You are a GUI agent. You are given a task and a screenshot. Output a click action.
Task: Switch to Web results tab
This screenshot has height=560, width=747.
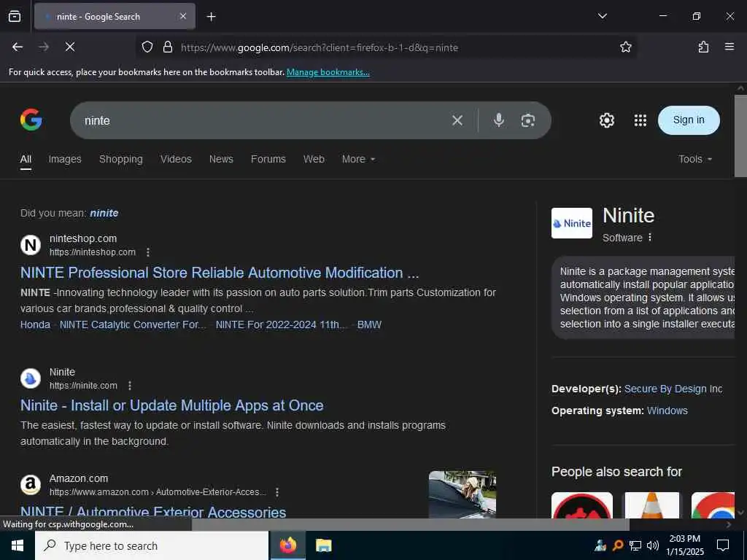[314, 159]
